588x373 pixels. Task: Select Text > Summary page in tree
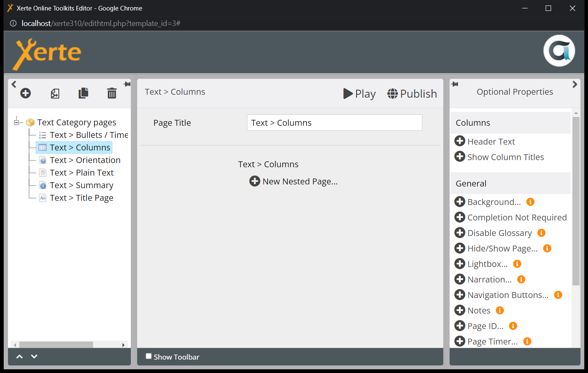[x=81, y=185]
